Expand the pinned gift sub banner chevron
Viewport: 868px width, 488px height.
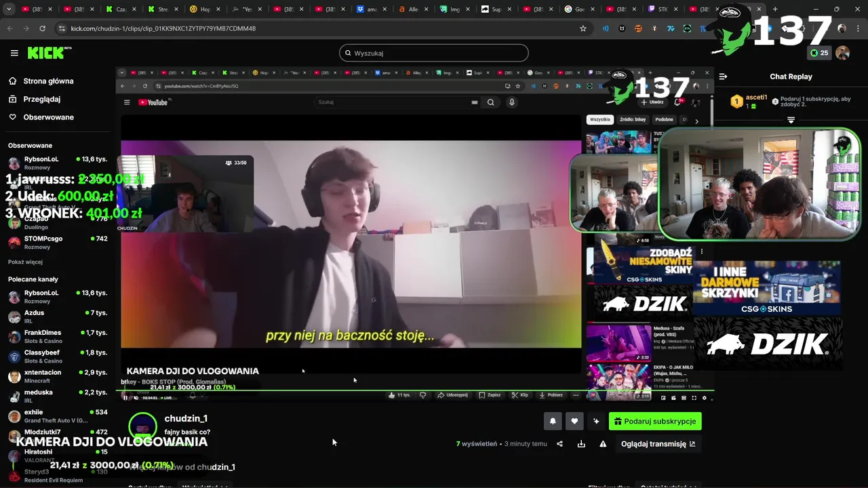[x=791, y=120]
